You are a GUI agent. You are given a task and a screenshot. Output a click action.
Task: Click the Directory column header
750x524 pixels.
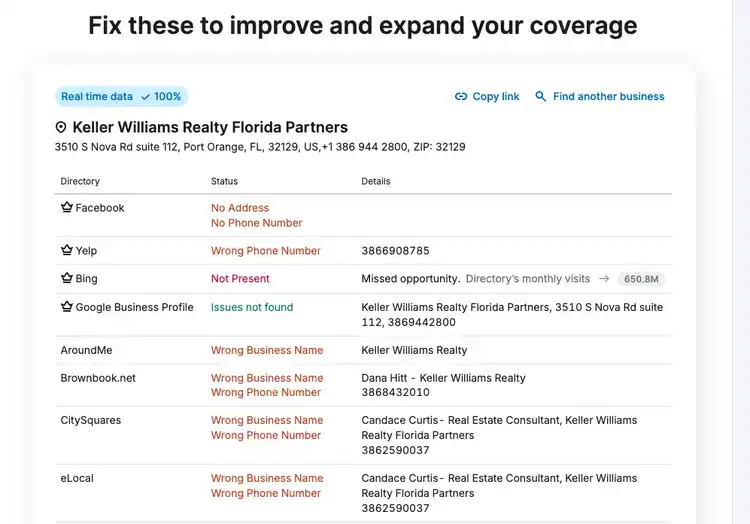tap(80, 181)
